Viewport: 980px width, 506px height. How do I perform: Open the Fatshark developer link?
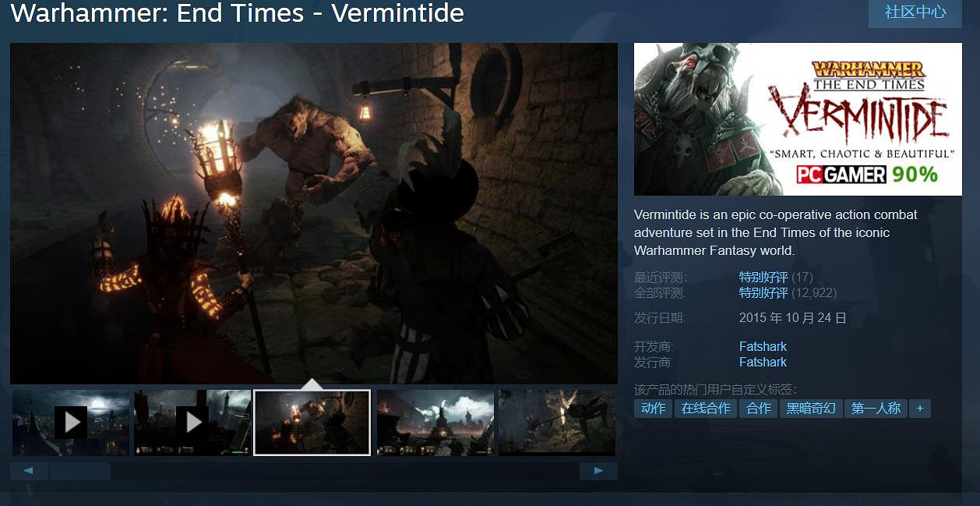coord(763,346)
